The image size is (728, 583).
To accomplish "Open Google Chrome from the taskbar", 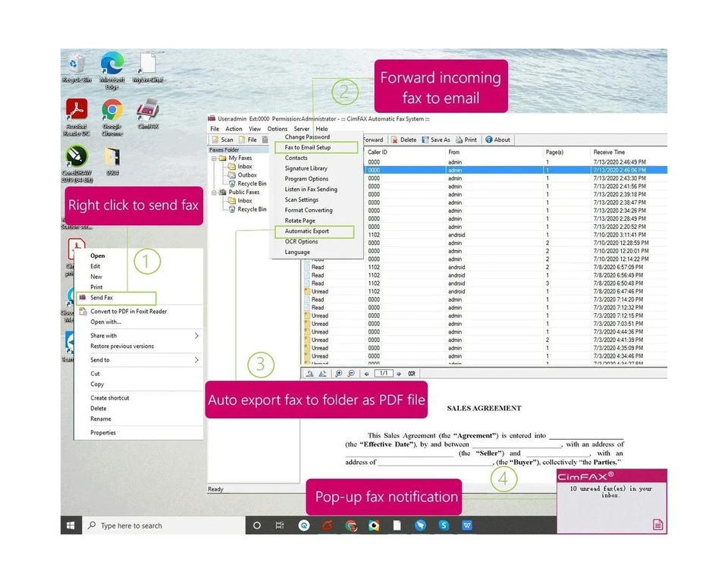I will pos(351,525).
